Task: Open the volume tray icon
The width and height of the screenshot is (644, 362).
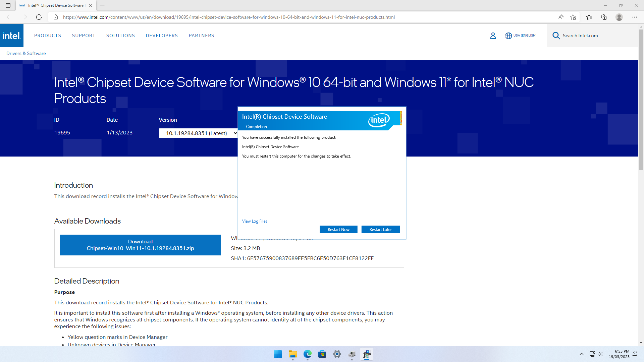Action: point(600,354)
